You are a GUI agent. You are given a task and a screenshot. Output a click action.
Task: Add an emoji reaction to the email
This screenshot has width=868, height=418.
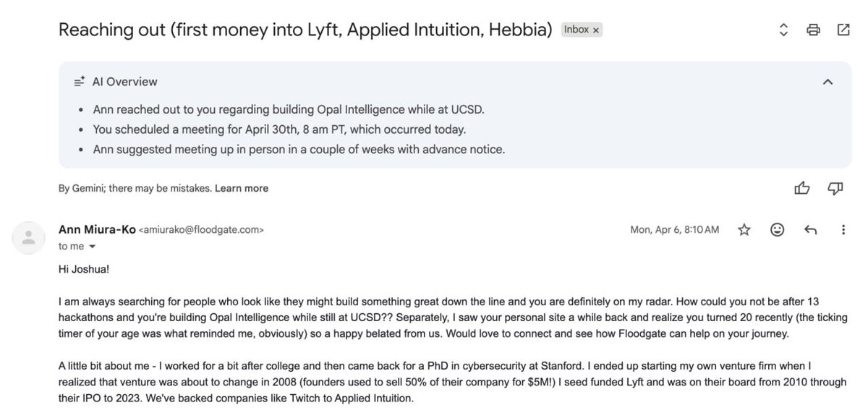tap(778, 230)
